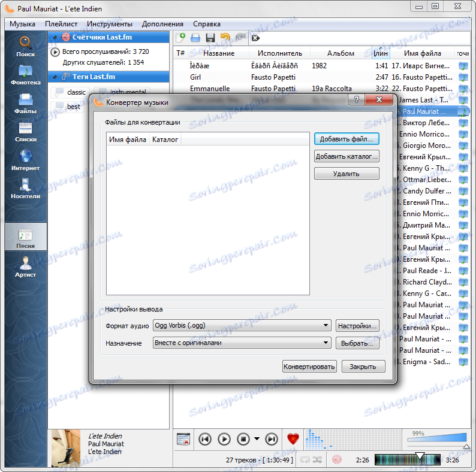Open the Формат аудио format dropdown
The image size is (476, 472).
[242, 325]
